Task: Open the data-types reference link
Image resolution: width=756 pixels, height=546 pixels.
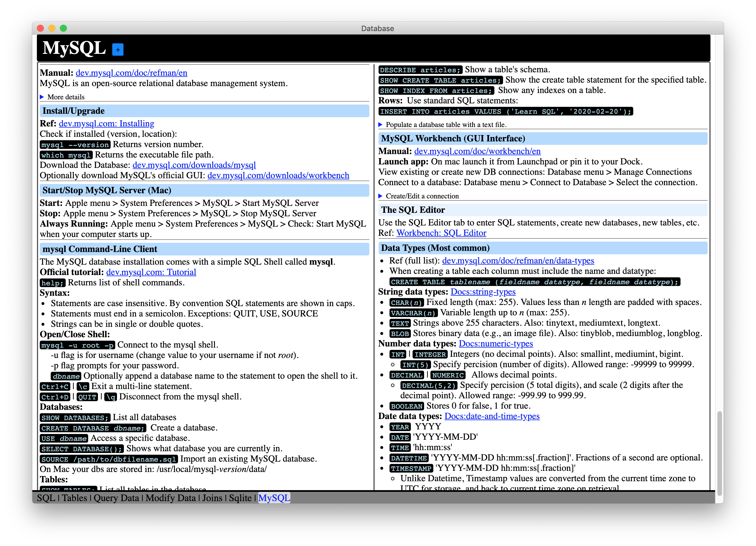Action: click(518, 261)
